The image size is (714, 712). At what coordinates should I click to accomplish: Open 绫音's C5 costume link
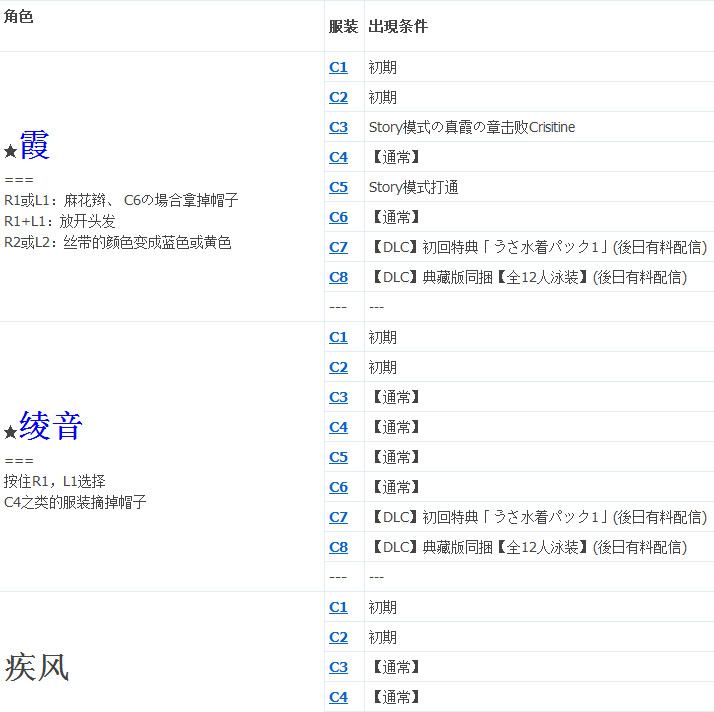click(x=338, y=457)
